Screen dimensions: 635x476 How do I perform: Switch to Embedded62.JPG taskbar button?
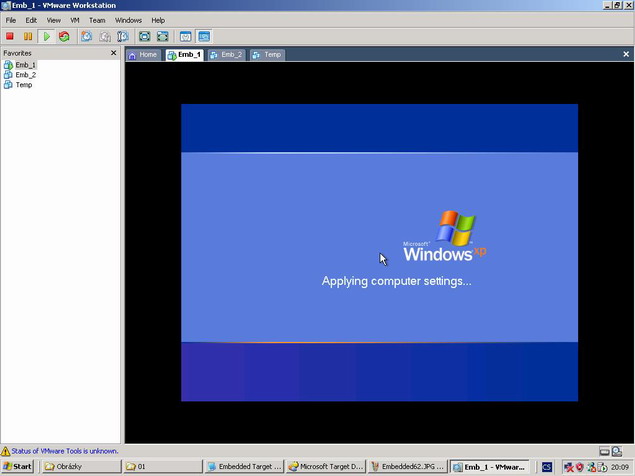[x=407, y=467]
